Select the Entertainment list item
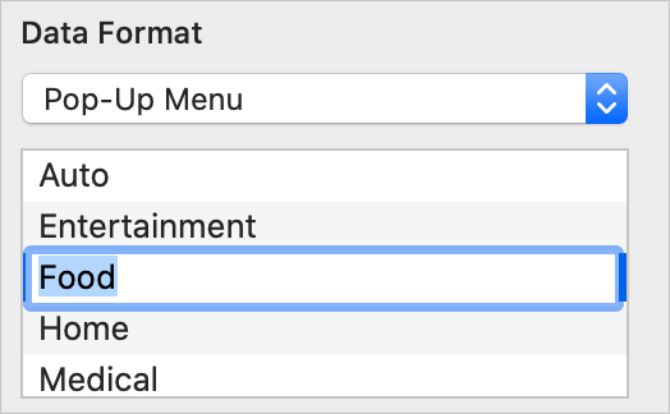This screenshot has width=670, height=414. 148,226
